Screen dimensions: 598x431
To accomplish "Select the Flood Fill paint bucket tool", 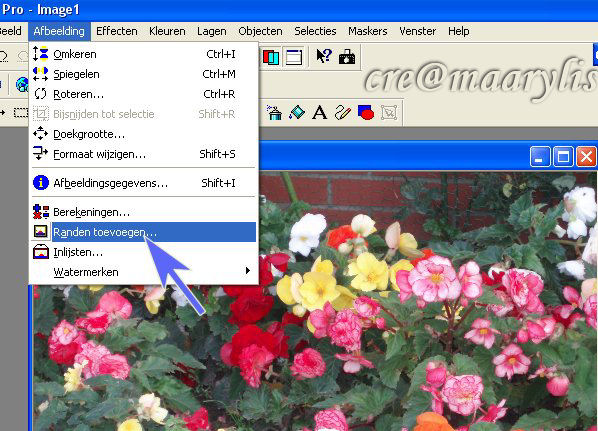I will click(297, 113).
